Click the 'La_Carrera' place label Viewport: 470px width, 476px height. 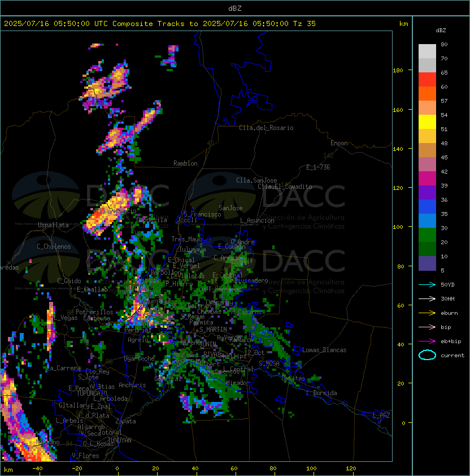point(64,368)
